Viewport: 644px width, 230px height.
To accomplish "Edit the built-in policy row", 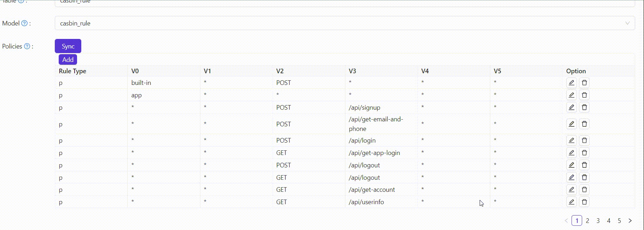I will [571, 83].
